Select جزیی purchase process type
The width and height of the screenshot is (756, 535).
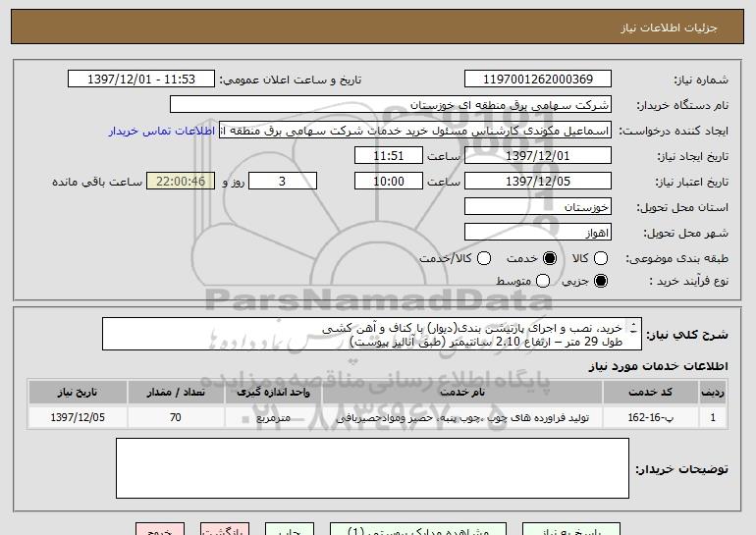pos(601,282)
